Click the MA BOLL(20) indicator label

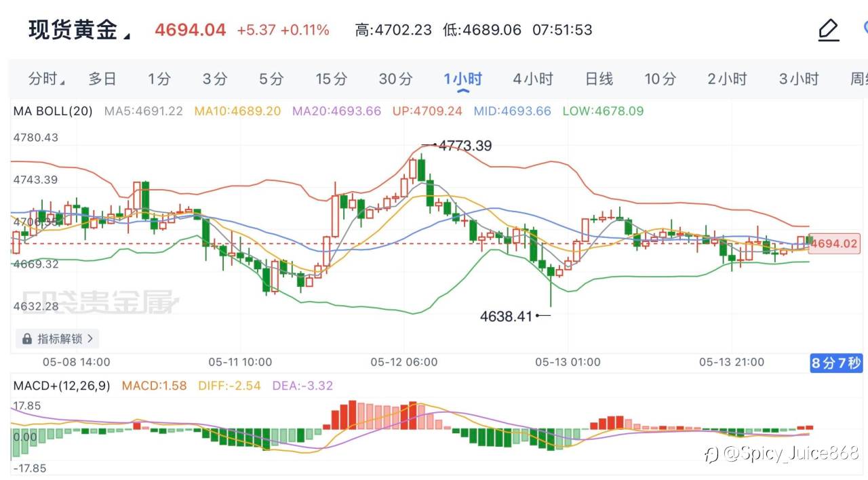[53, 111]
